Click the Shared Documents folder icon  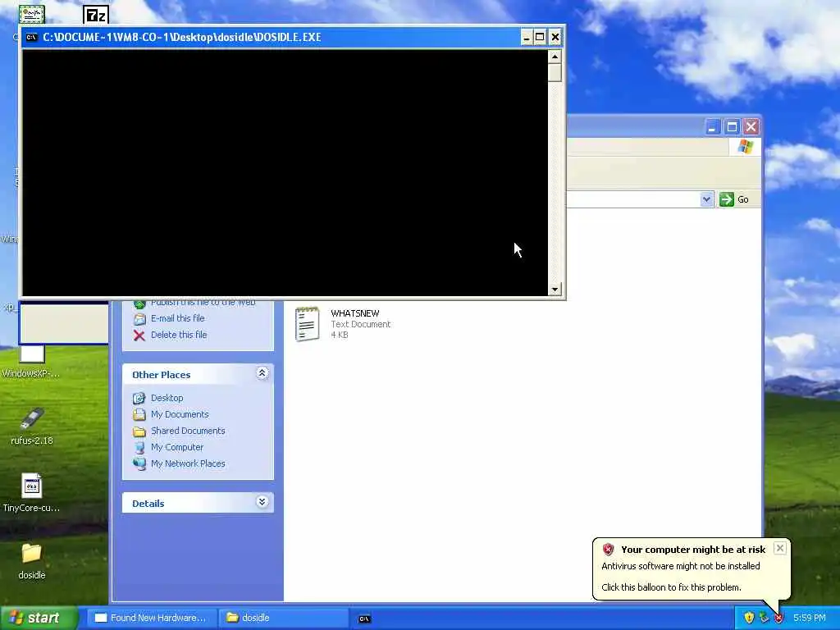point(139,431)
